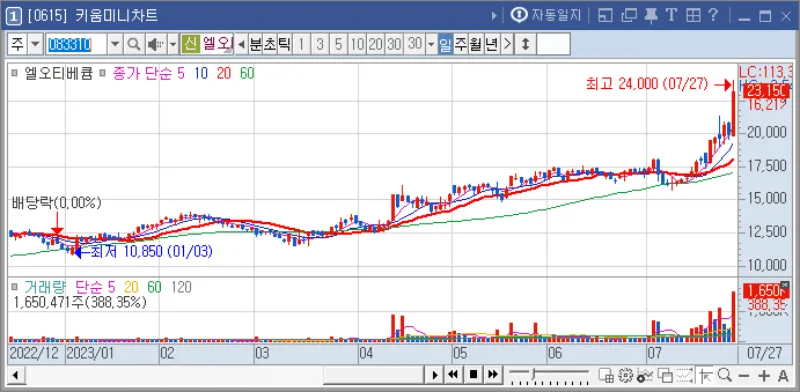This screenshot has width=800, height=392.
Task: Expand the stock code history dropdown
Action: (x=115, y=44)
